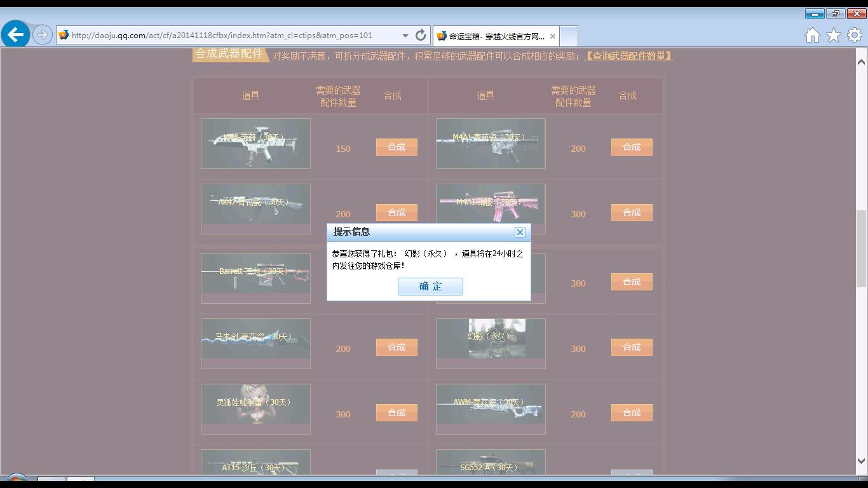Click 合成 for AK47-青花瓷
Screen dimensions: 868x488
point(397,212)
